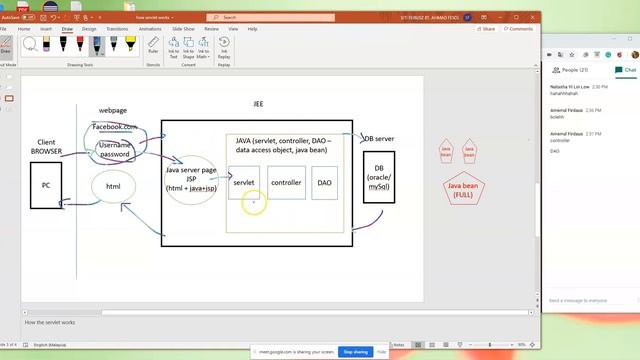640x360 pixels.
Task: Click Ink to Shape
Action: tap(188, 47)
